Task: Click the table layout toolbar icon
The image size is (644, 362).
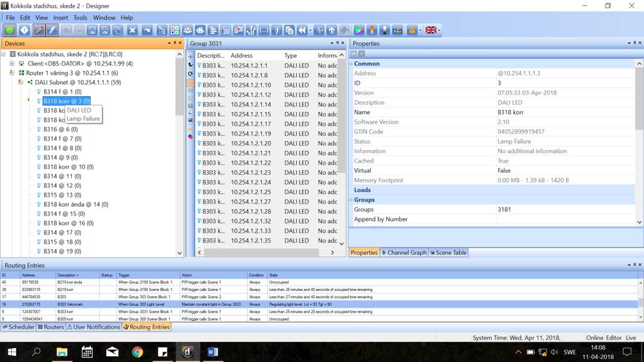Action: 226,30
